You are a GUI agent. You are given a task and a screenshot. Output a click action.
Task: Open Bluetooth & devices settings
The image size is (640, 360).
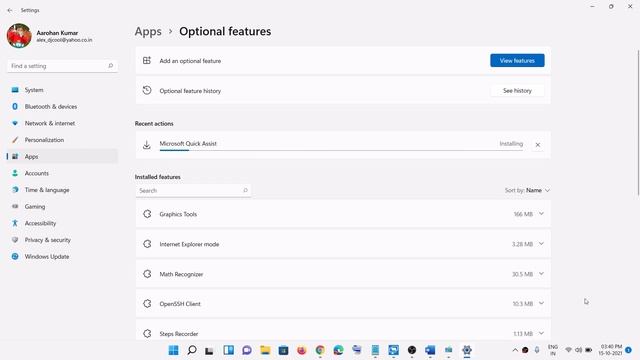62,107
